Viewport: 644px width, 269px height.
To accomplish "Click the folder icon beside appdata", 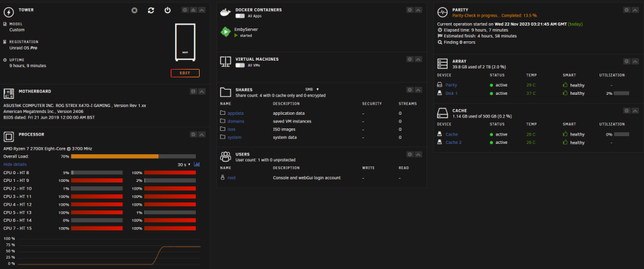I will tap(223, 113).
